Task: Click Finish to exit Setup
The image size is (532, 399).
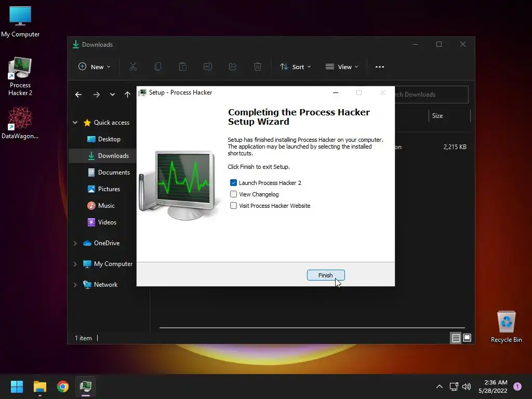Action: click(x=325, y=275)
